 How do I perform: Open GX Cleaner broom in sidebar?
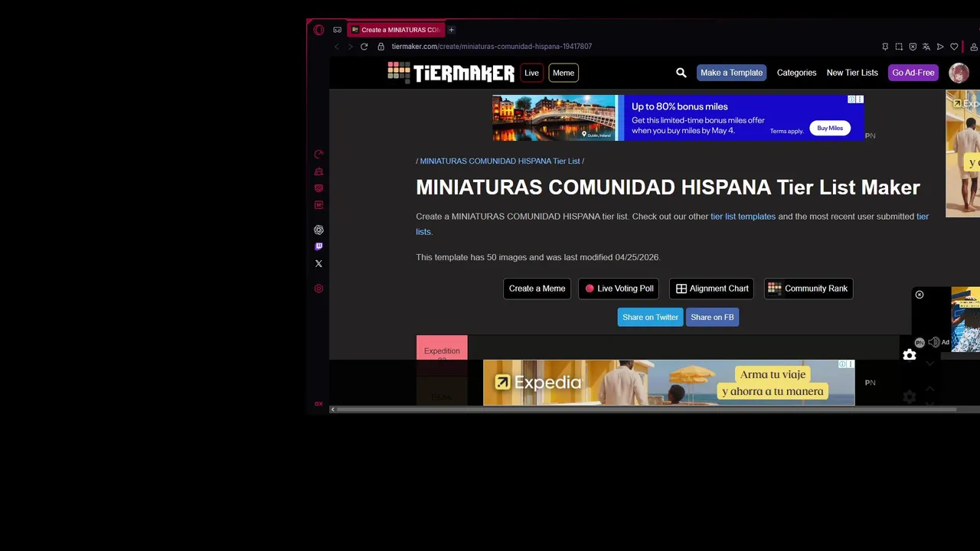pyautogui.click(x=318, y=171)
